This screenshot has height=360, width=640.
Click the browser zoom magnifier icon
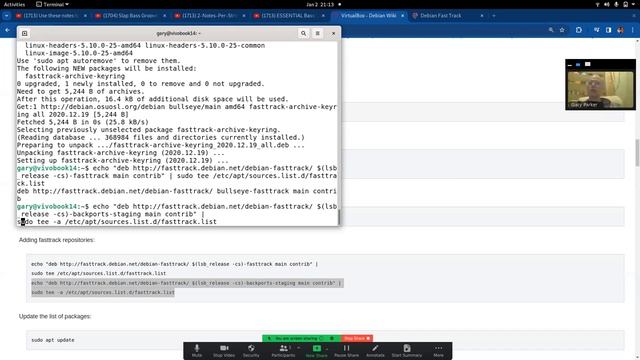point(551,30)
